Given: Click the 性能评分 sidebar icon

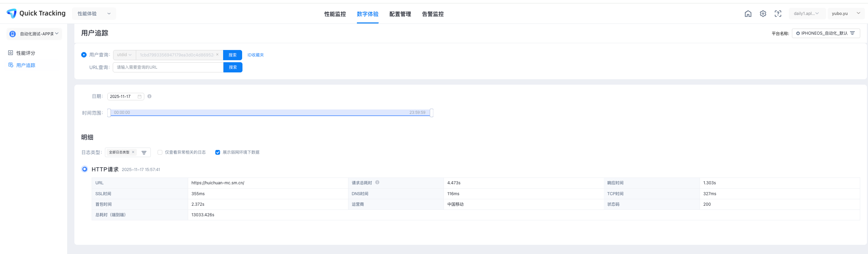Looking at the screenshot, I should (11, 53).
